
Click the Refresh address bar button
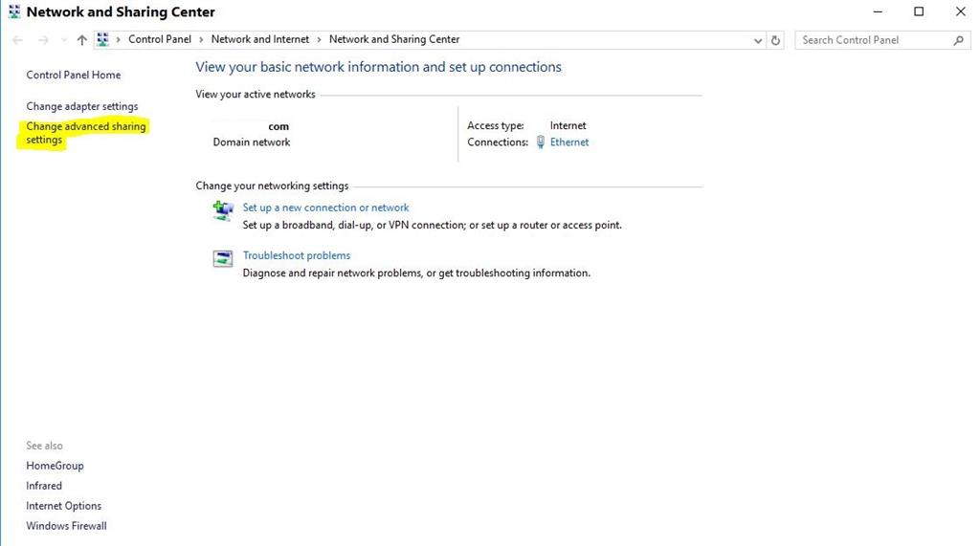(776, 40)
